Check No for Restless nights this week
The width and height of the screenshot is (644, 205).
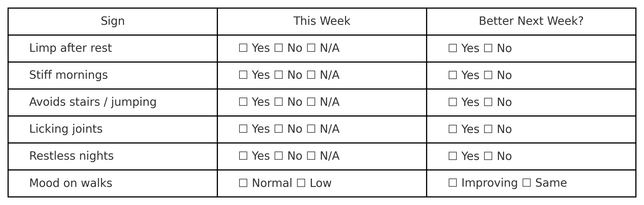pos(278,156)
